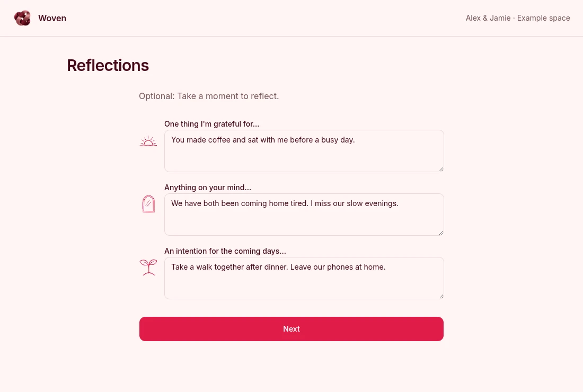Open the Alex & Jamie space label
The image size is (583, 392).
(518, 18)
